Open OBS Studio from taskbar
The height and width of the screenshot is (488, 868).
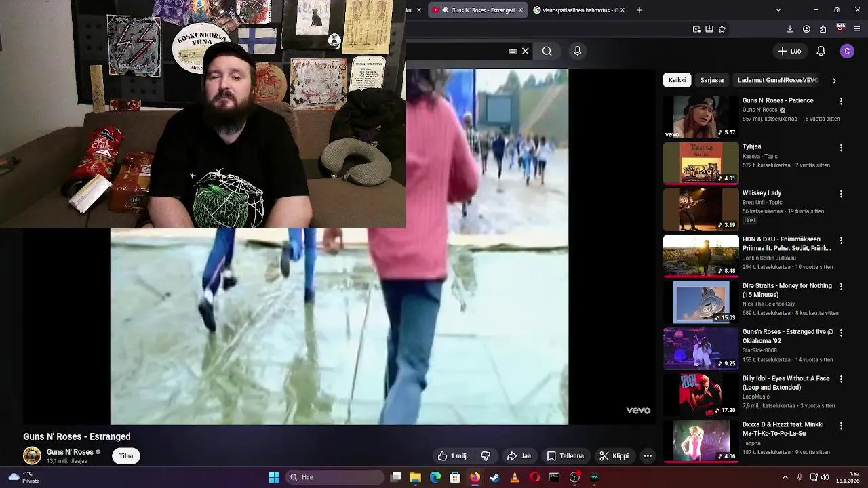click(x=574, y=477)
